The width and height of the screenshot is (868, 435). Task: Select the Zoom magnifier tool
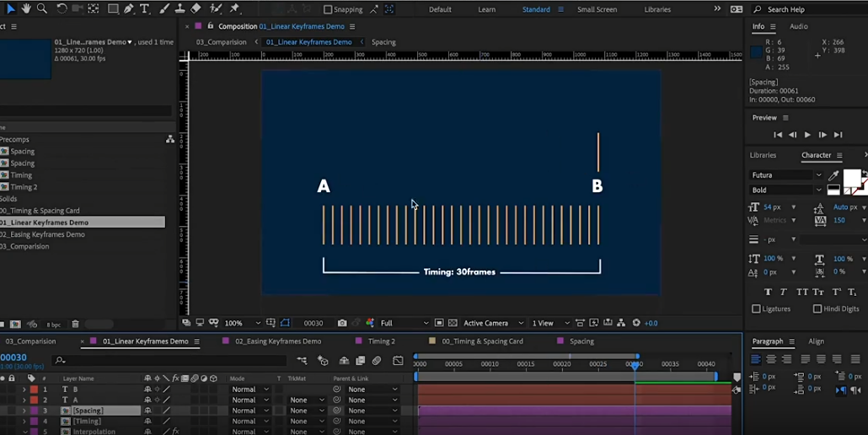(x=41, y=8)
